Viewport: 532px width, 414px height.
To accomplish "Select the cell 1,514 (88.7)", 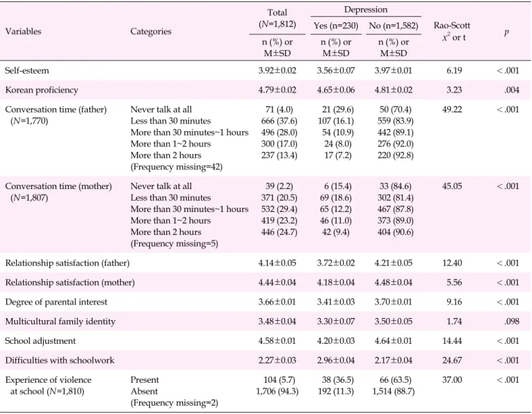I will coord(394,391).
